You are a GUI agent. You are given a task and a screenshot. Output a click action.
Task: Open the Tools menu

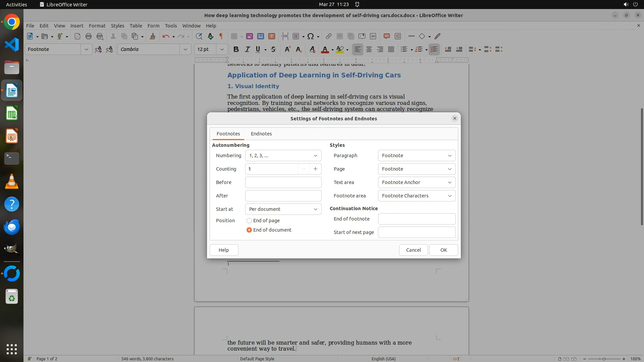pyautogui.click(x=171, y=26)
